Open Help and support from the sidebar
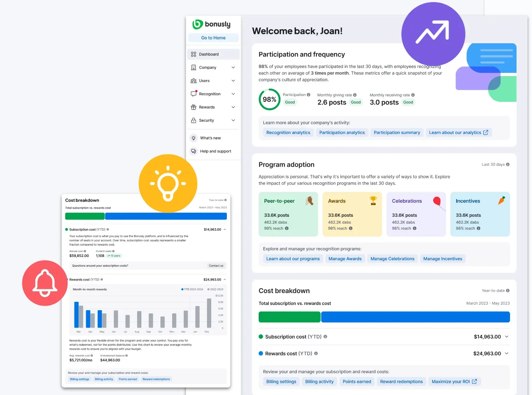This screenshot has width=532, height=395. [215, 151]
